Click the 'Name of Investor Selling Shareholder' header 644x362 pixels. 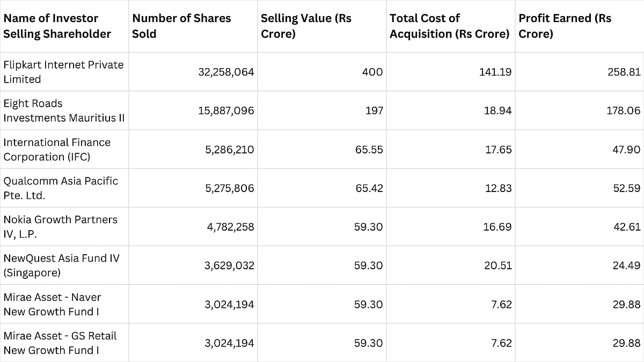(57, 26)
